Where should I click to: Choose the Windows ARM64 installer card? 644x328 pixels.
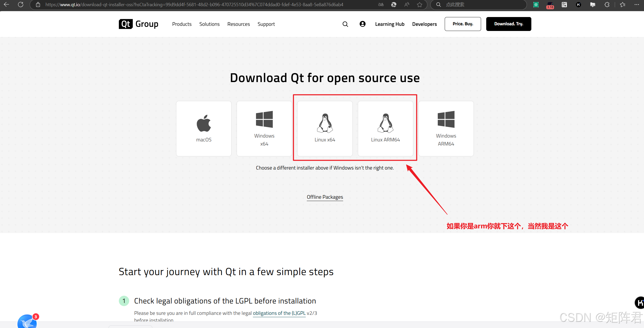446,129
